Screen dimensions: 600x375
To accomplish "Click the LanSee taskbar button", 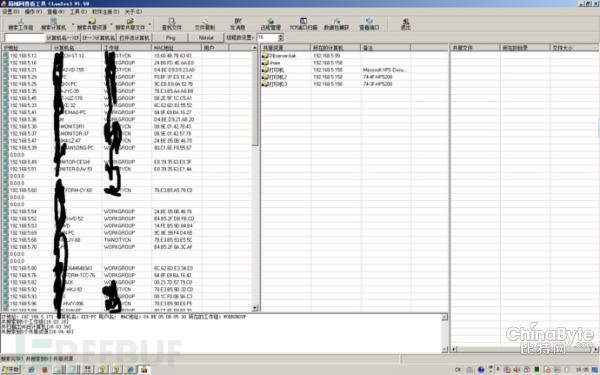I will (x=144, y=370).
